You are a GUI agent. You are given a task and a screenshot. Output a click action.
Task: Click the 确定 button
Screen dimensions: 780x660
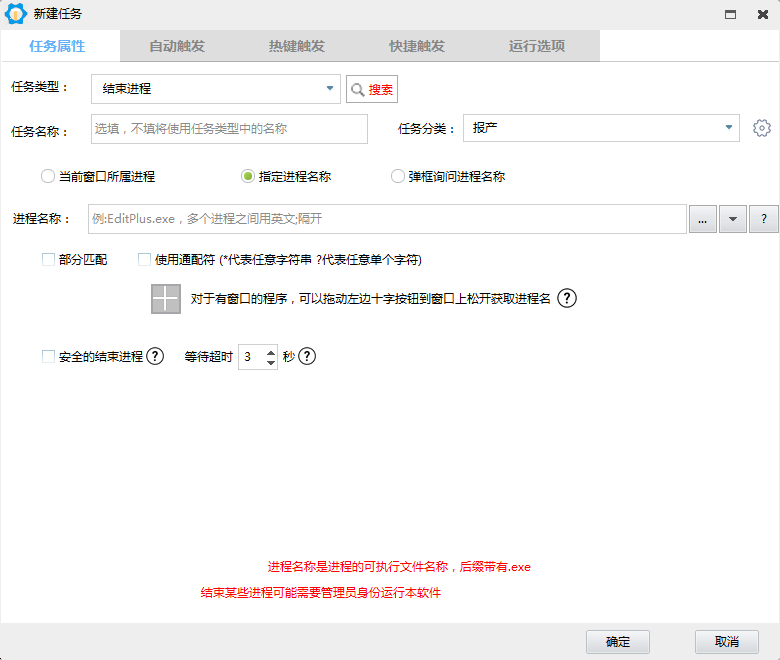[618, 642]
